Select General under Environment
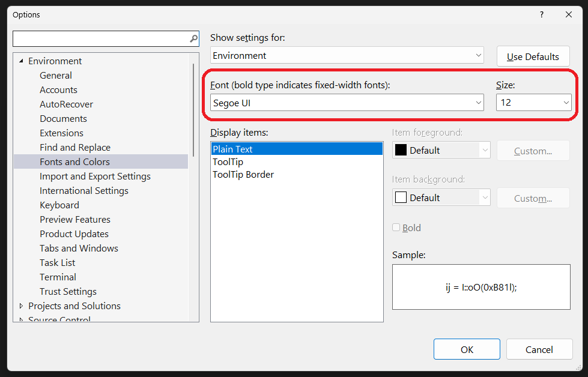This screenshot has height=377, width=588. [56, 75]
